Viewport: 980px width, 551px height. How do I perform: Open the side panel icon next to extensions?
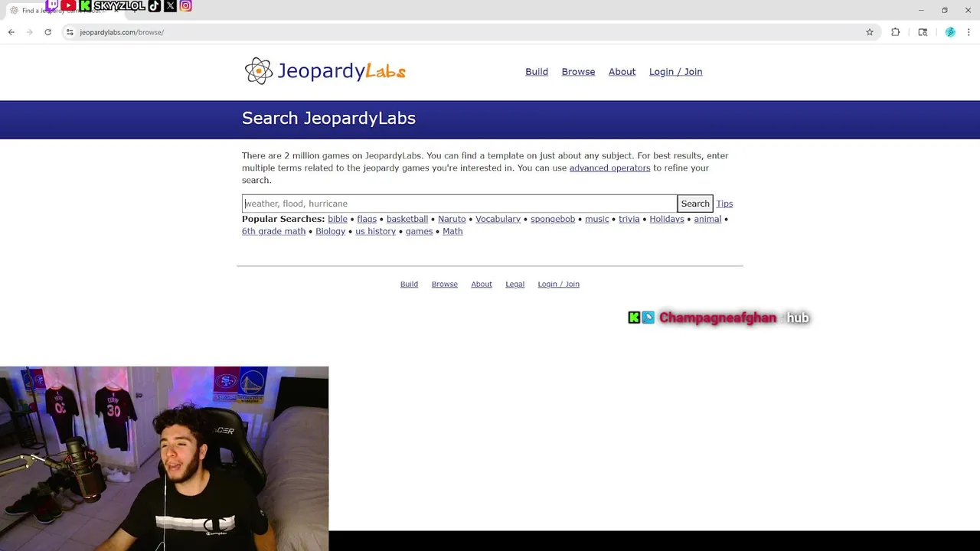[x=923, y=32]
